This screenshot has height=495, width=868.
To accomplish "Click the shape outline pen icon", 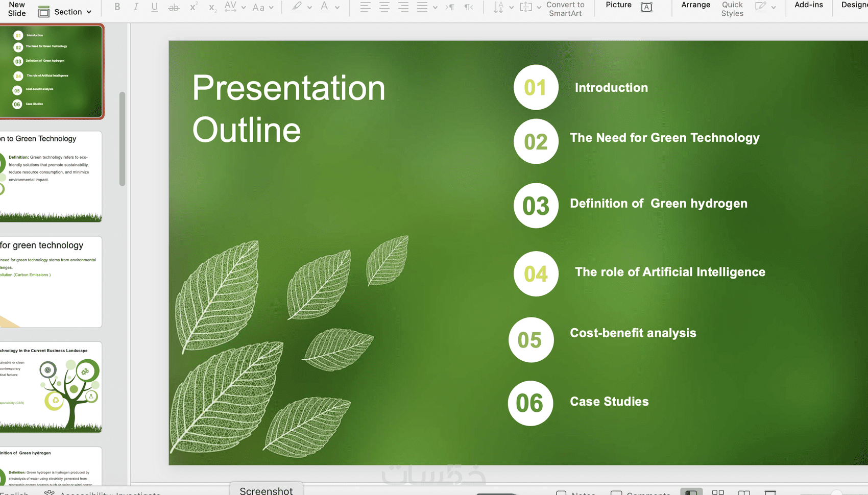I will coord(761,7).
